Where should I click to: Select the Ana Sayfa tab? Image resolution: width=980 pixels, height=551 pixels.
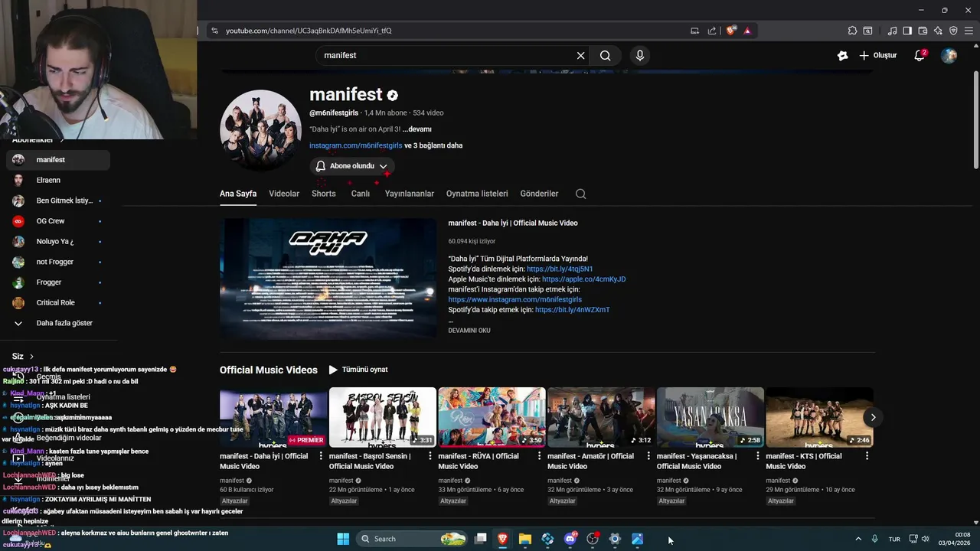coord(238,194)
